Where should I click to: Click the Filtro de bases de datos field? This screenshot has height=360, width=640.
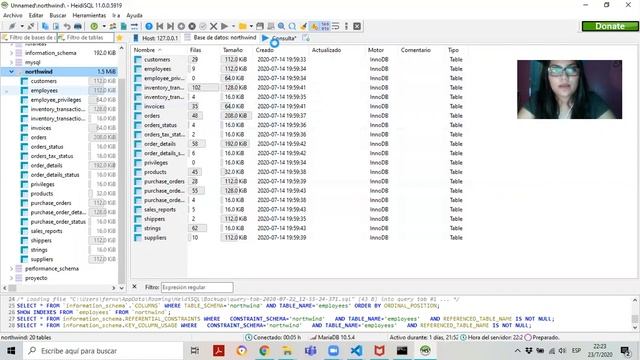pyautogui.click(x=29, y=38)
